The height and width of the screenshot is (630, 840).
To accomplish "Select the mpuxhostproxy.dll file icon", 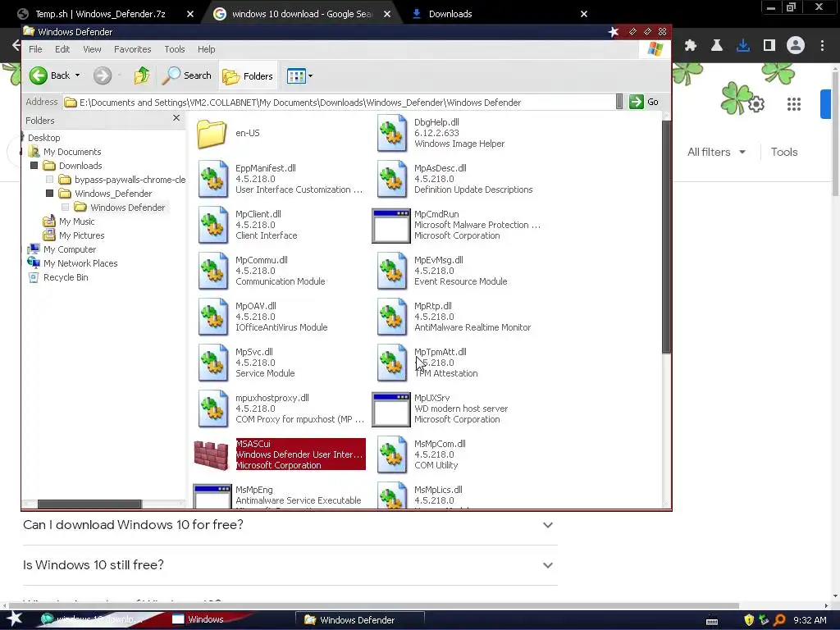I will 213,409.
